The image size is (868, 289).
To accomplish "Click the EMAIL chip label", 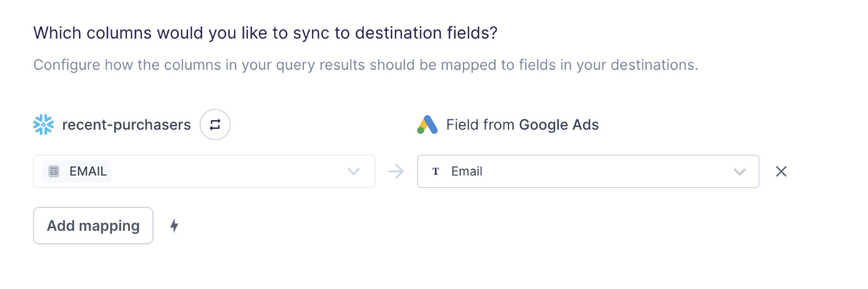I will pos(88,171).
